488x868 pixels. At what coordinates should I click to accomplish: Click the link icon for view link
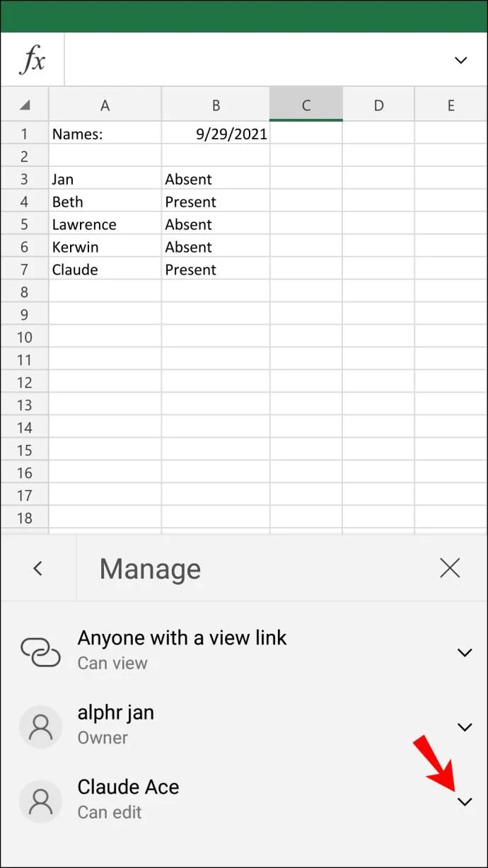click(x=41, y=652)
